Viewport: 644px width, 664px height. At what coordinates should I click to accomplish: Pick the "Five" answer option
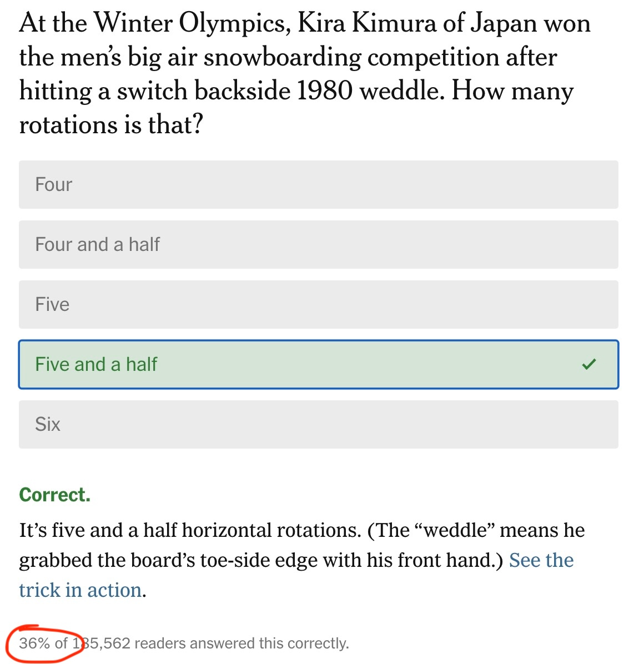point(318,305)
